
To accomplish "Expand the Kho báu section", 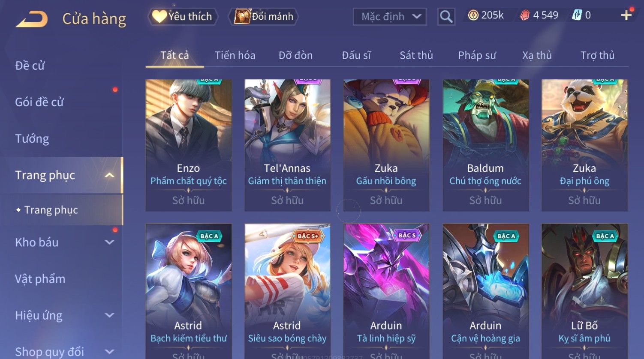I will [109, 242].
